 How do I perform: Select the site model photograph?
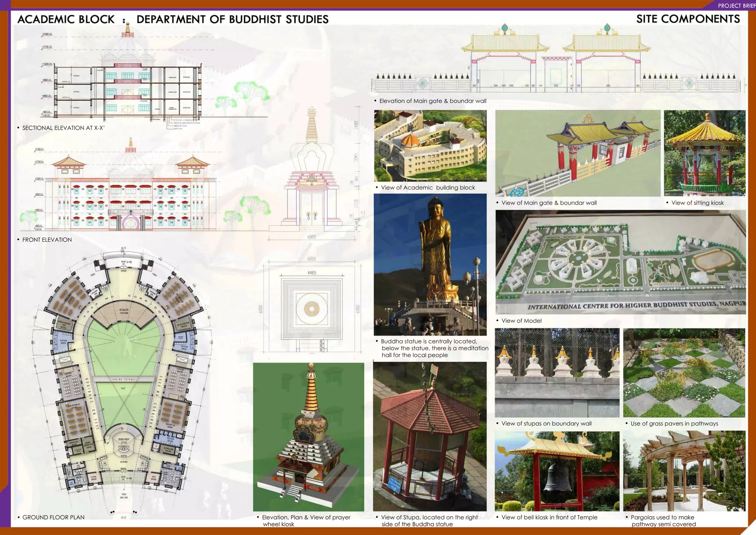621,262
